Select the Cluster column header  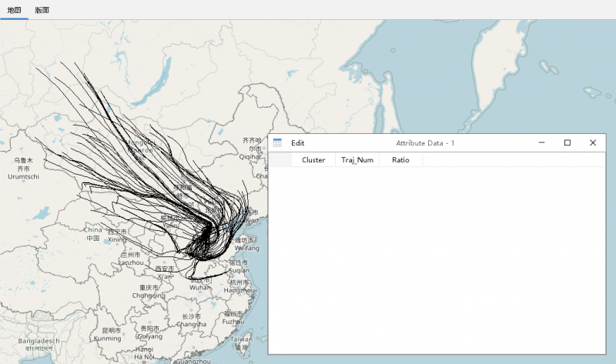(313, 160)
